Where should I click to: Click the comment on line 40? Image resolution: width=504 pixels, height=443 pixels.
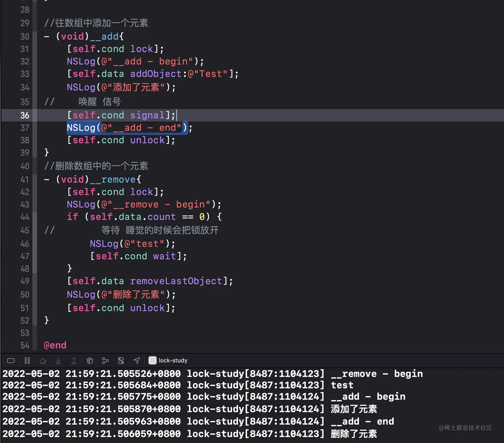pyautogui.click(x=96, y=166)
